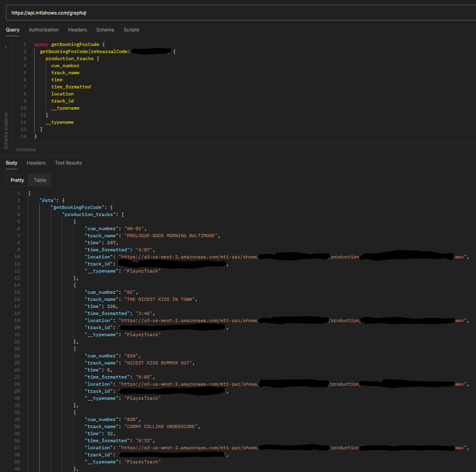476x472 pixels.
Task: Open the location URL for cue 02
Action: (x=189, y=320)
